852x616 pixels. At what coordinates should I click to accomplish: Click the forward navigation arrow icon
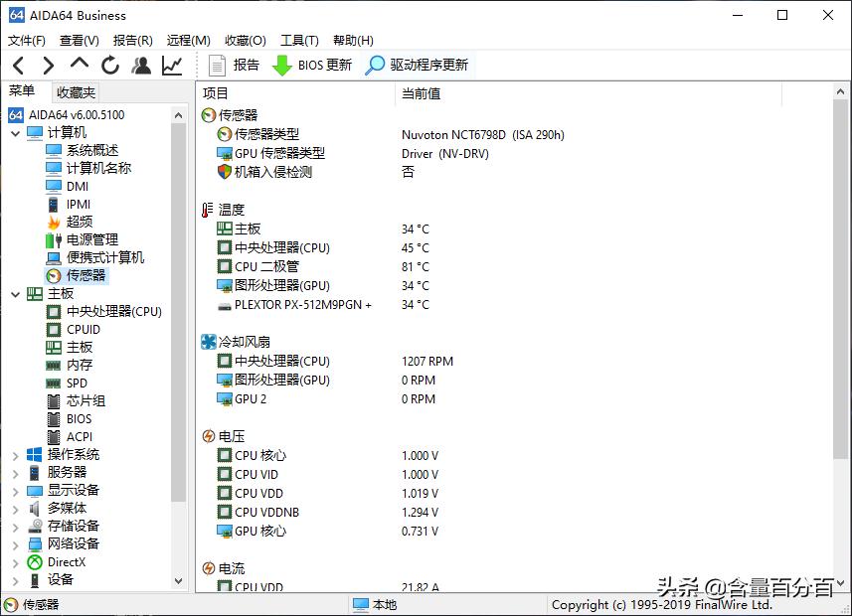coord(47,64)
